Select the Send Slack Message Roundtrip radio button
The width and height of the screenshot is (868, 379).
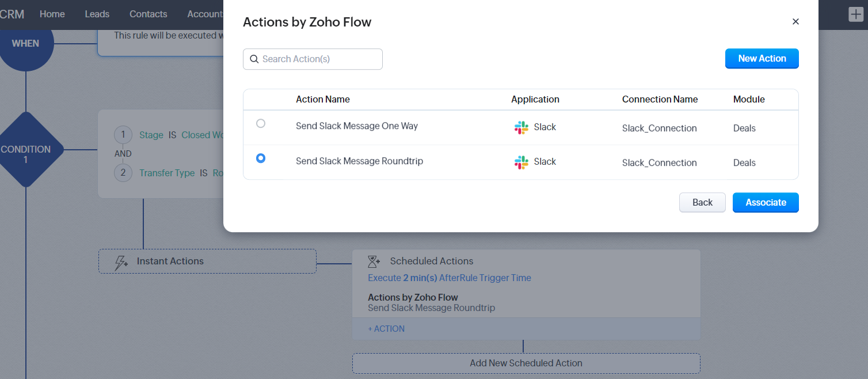261,158
